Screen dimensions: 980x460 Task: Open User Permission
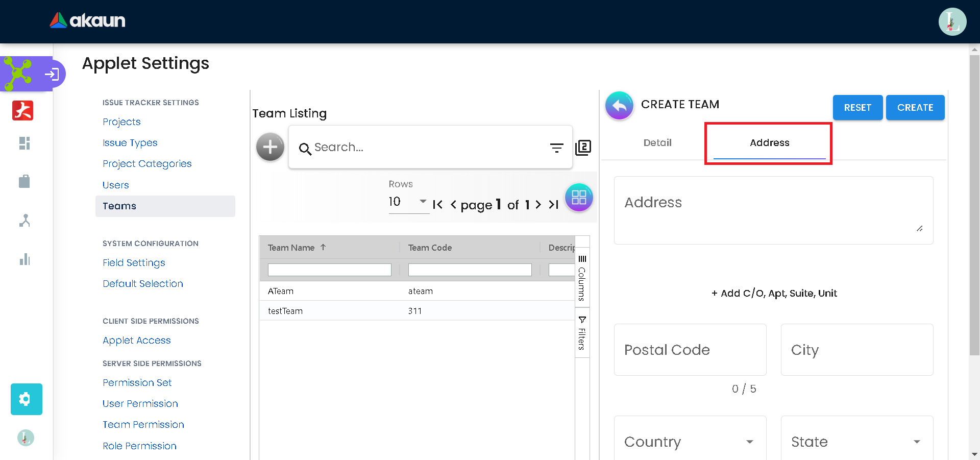140,404
